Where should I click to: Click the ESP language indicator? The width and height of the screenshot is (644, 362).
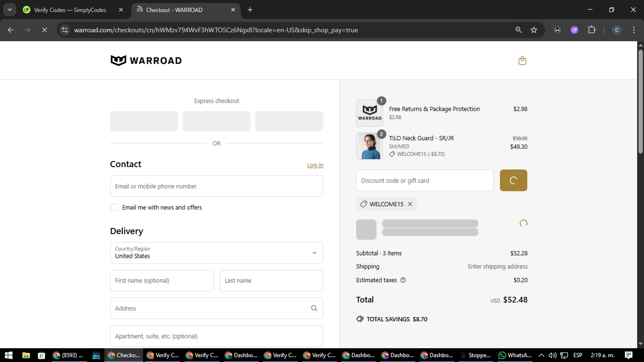pyautogui.click(x=578, y=355)
